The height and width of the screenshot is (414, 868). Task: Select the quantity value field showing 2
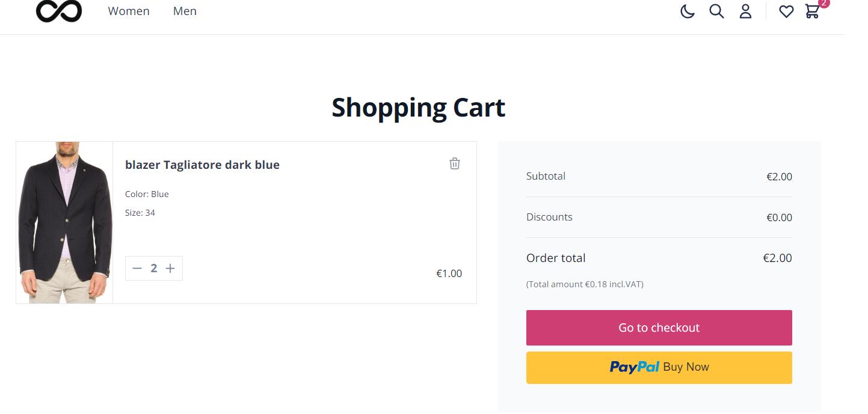(154, 269)
